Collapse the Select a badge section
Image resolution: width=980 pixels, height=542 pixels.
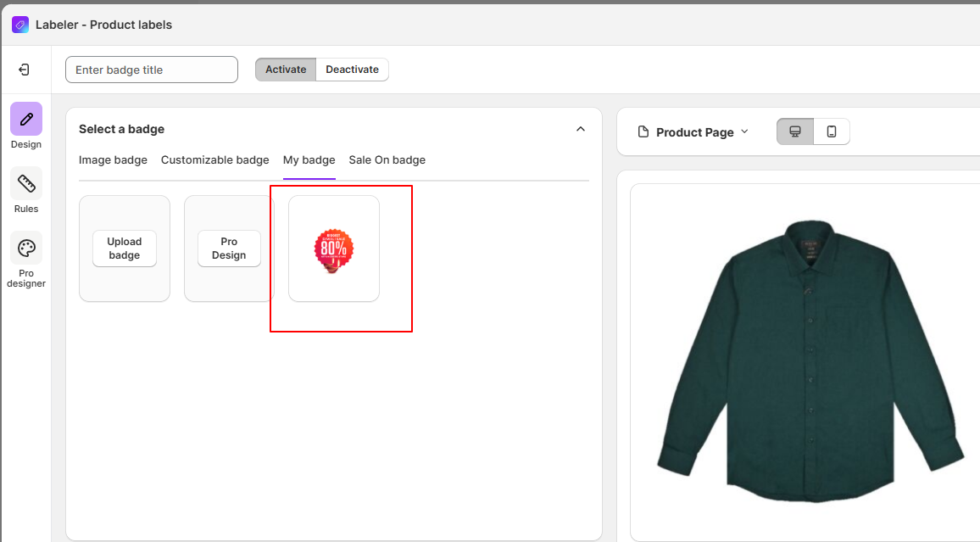pyautogui.click(x=581, y=129)
